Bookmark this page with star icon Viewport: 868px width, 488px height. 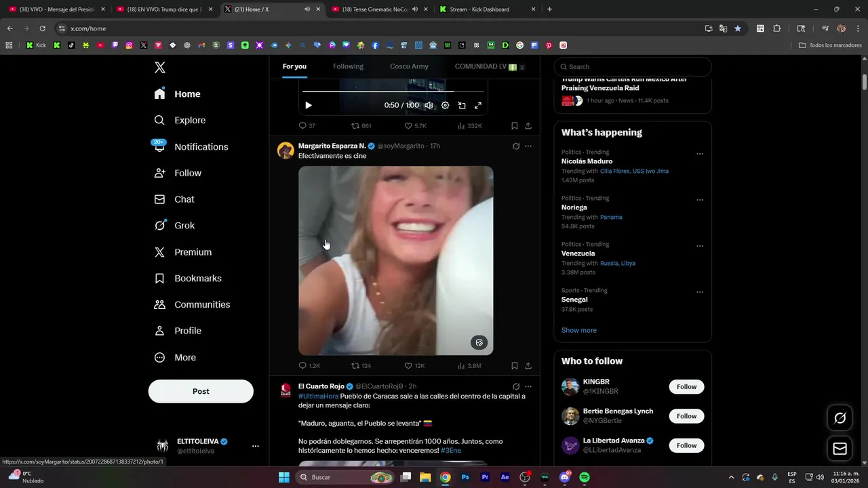click(737, 28)
